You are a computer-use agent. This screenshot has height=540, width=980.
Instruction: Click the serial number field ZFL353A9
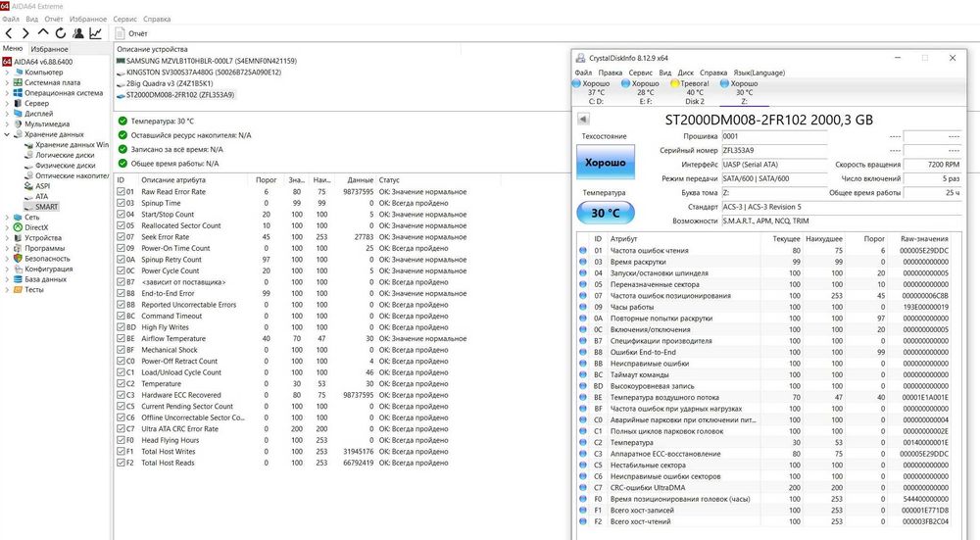pyautogui.click(x=774, y=150)
